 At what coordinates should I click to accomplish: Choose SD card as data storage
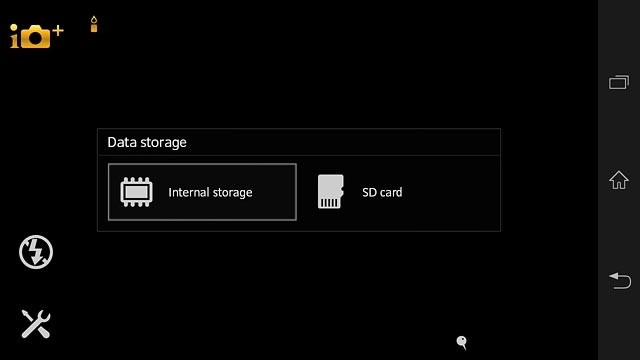(x=398, y=192)
